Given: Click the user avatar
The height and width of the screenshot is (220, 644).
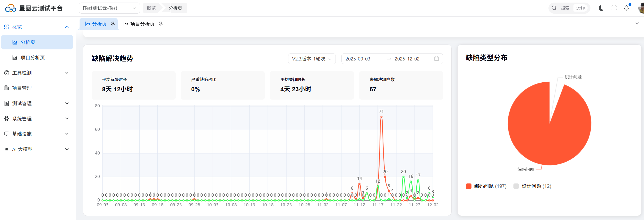Looking at the screenshot, I should [x=641, y=8].
